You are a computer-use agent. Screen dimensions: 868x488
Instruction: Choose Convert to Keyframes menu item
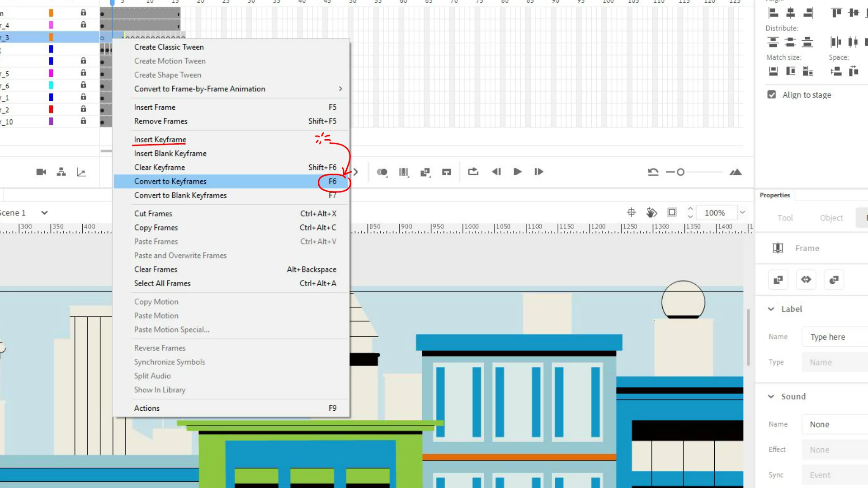pyautogui.click(x=170, y=181)
